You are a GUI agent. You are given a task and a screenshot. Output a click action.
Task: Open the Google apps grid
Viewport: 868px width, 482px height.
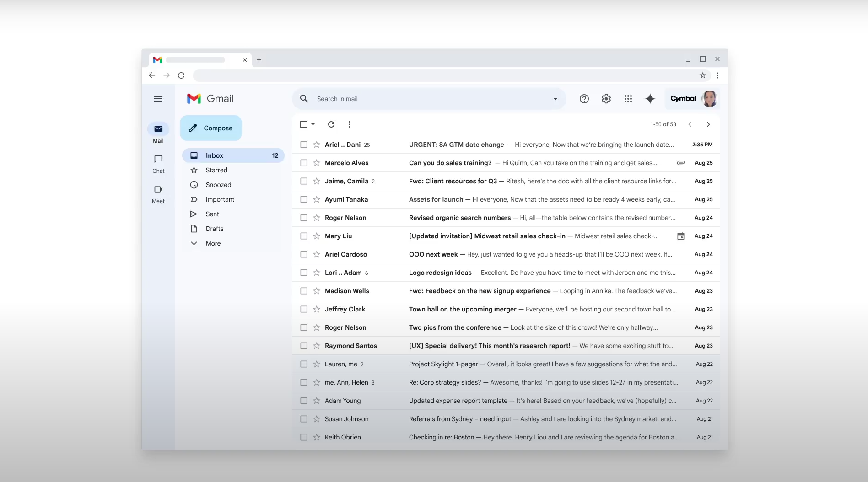tap(628, 99)
